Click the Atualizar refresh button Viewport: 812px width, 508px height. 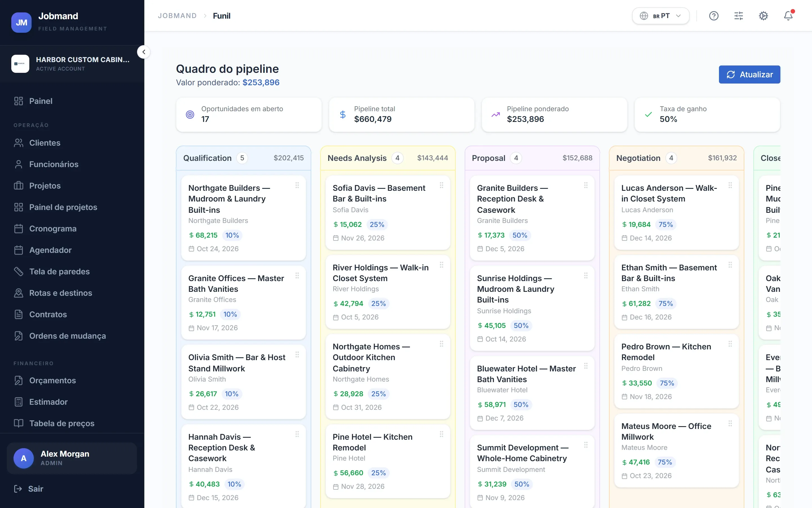click(x=749, y=75)
